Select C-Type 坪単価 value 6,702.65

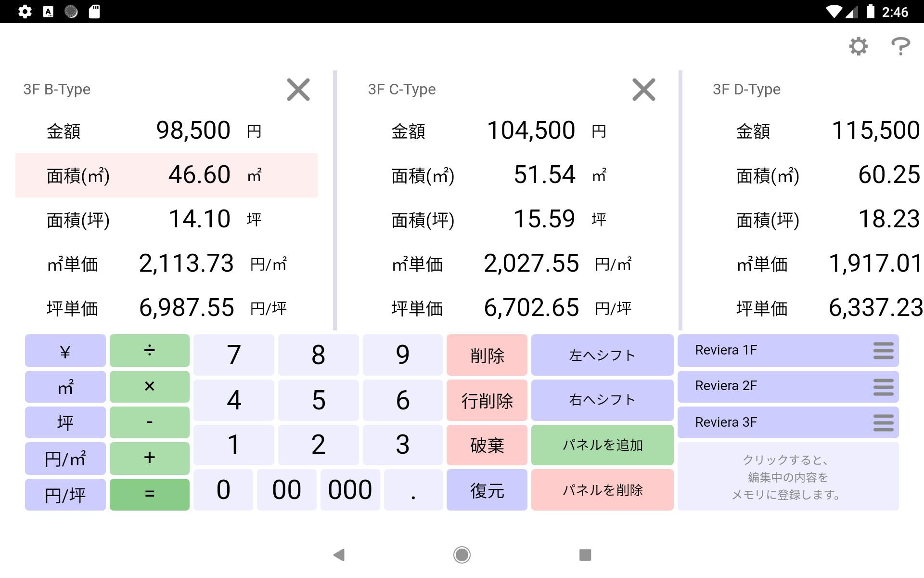coord(531,308)
